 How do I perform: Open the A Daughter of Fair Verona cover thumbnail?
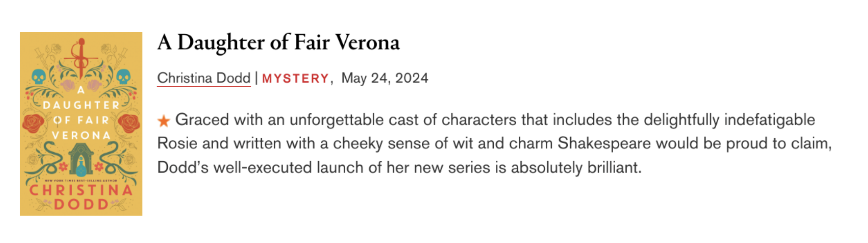(81, 124)
